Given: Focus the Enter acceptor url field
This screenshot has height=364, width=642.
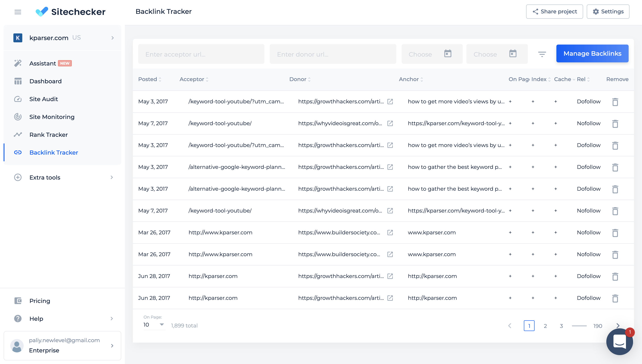Looking at the screenshot, I should tap(201, 54).
